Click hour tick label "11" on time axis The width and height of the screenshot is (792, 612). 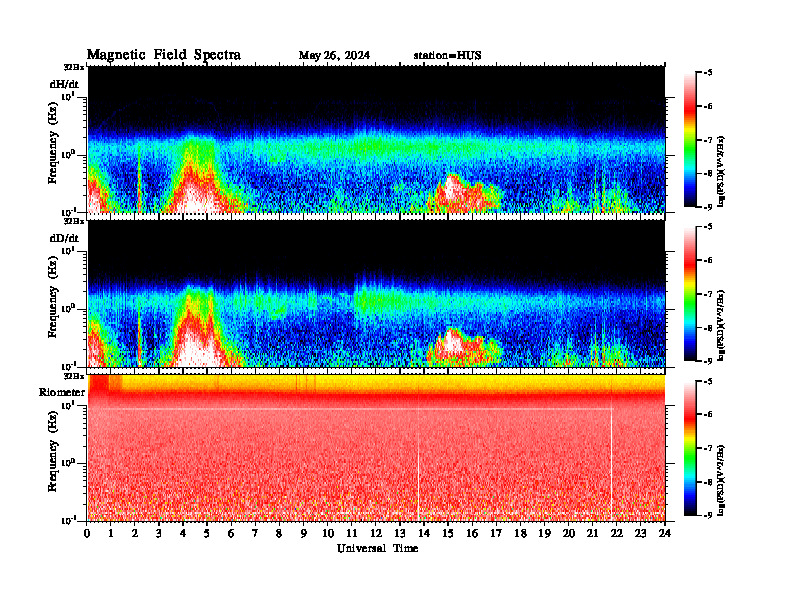pos(352,534)
